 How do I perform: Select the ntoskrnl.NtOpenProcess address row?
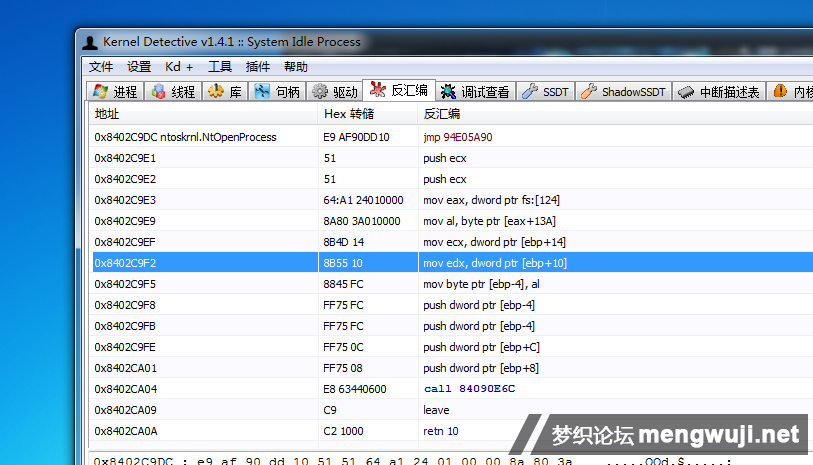click(x=185, y=137)
